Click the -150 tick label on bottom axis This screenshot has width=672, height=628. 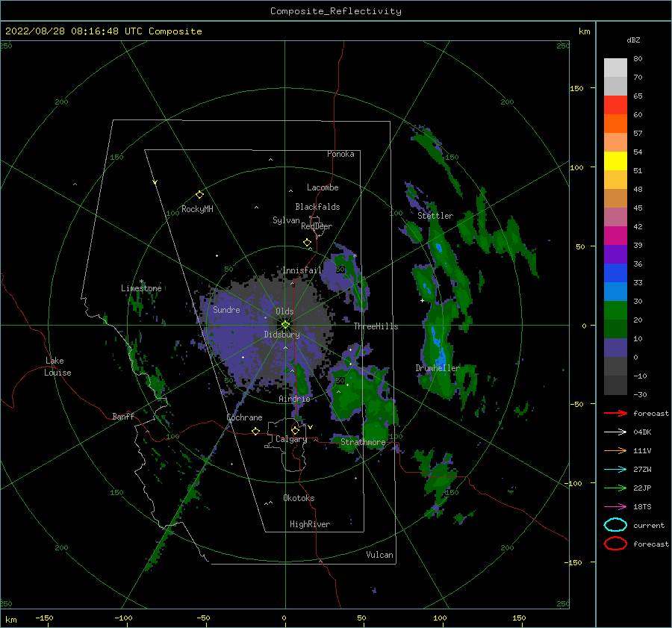[x=44, y=618]
